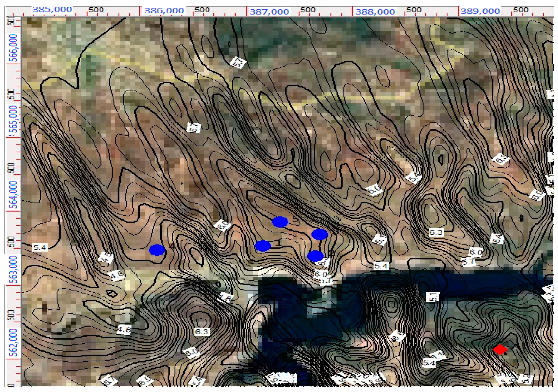
Task: Click the red diamond marker
Action: pyautogui.click(x=500, y=349)
